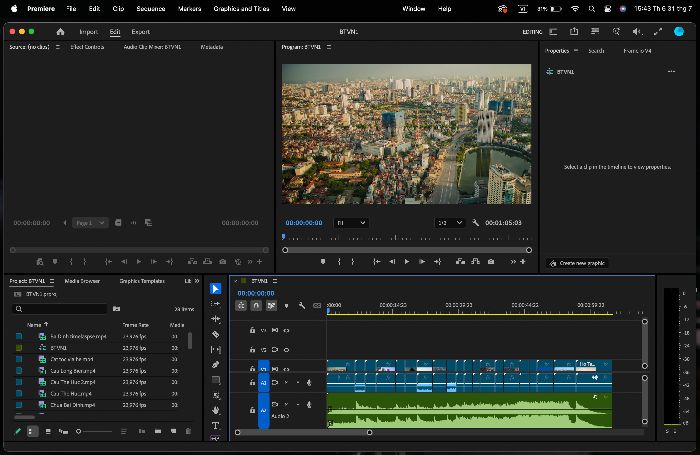Open the Fit zoom level dropdown
The height and width of the screenshot is (455, 700).
click(x=351, y=222)
